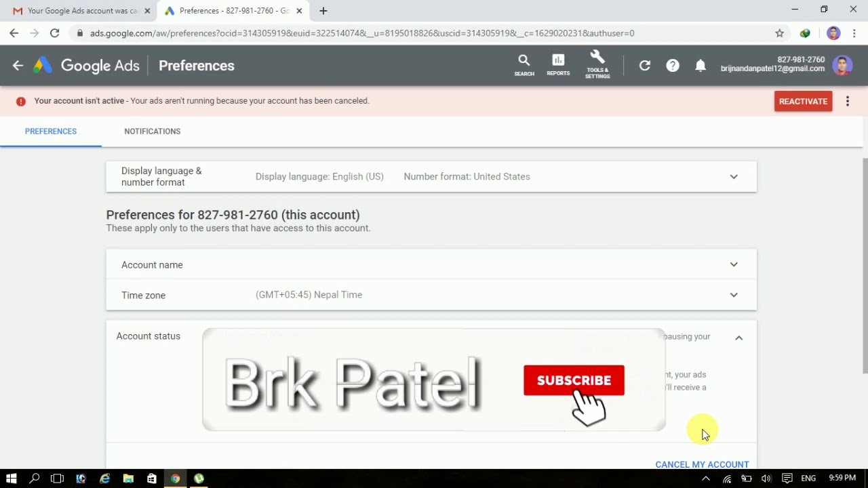Open Microsoft Store from taskbar
868x488 pixels.
(x=152, y=479)
